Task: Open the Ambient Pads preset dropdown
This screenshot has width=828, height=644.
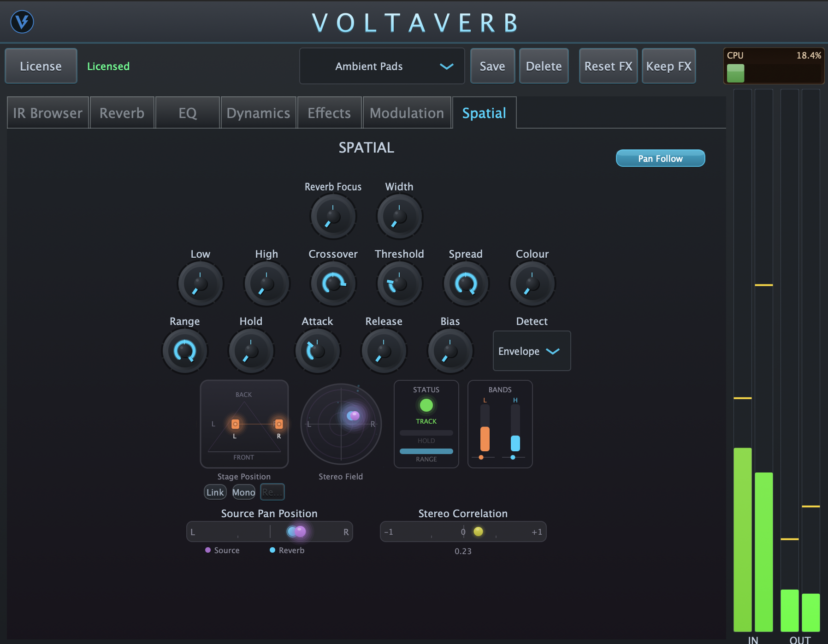Action: [382, 66]
